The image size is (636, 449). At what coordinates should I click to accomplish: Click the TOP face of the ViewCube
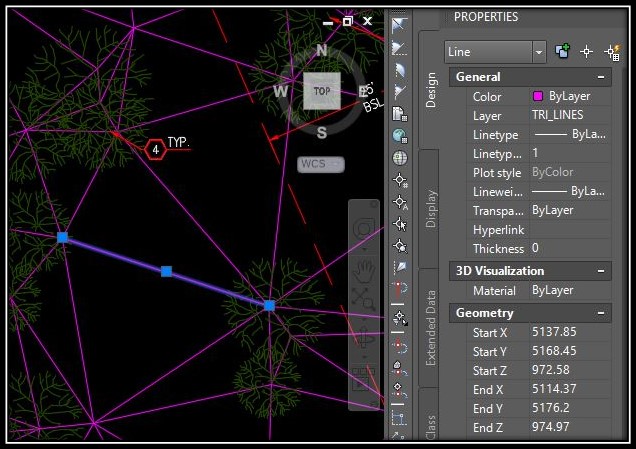[322, 91]
